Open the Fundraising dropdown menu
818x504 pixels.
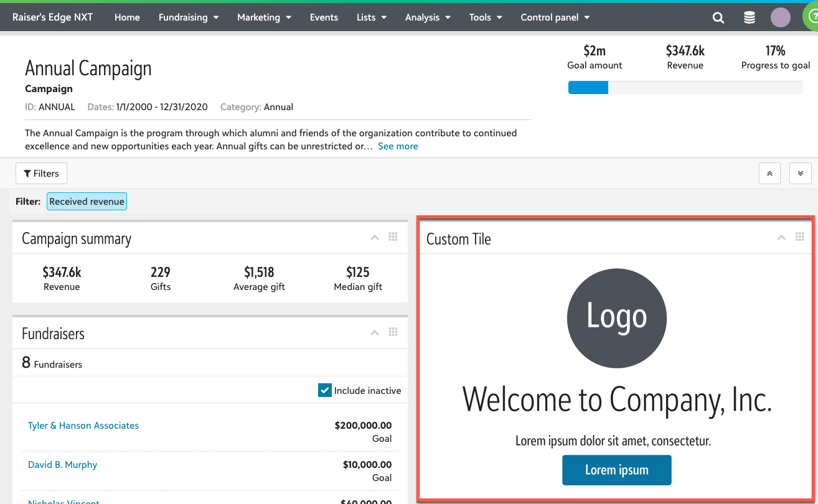188,17
